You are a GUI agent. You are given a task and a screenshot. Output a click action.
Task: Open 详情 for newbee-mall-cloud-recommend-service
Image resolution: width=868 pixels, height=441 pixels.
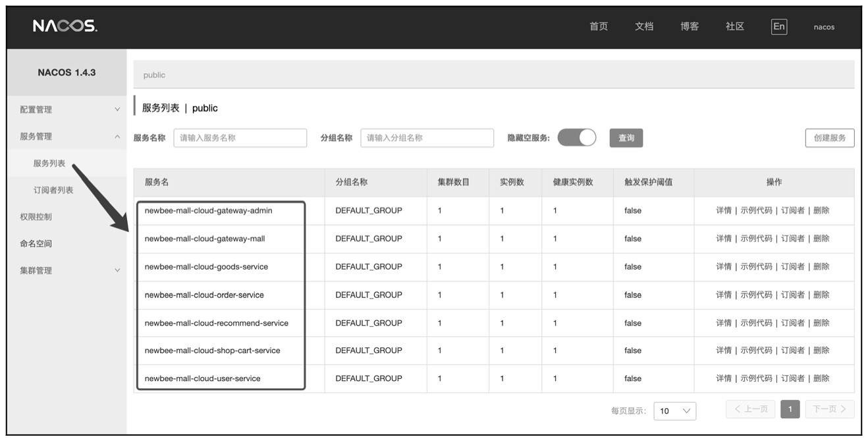click(724, 323)
